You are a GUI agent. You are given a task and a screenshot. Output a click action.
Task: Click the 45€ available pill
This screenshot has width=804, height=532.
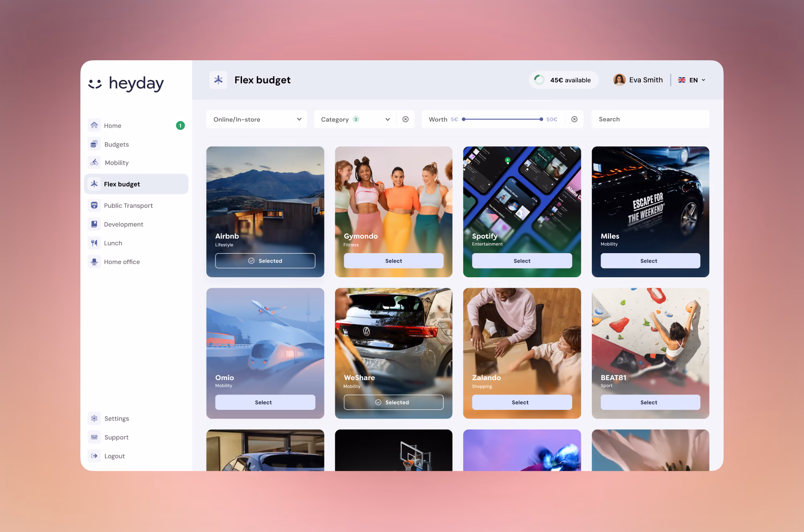pyautogui.click(x=564, y=80)
